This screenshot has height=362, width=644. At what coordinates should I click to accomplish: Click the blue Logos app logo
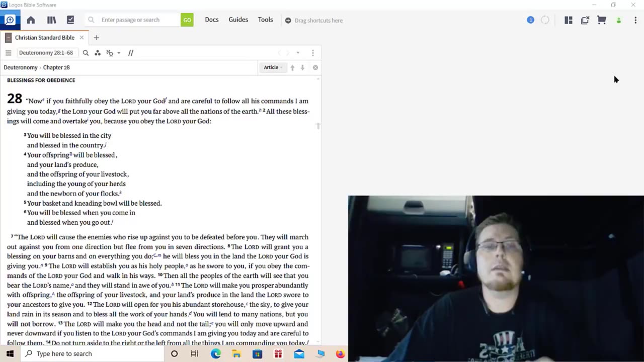click(x=10, y=20)
